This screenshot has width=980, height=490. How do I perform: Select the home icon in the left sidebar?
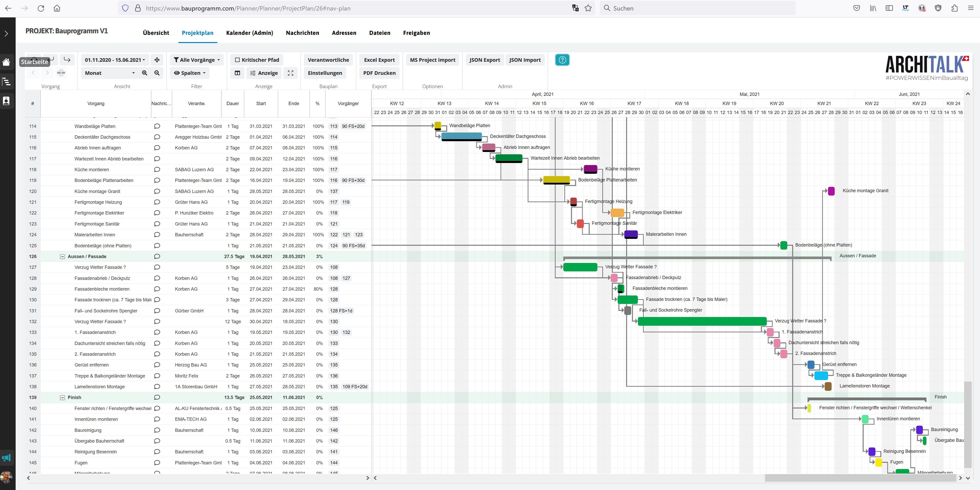click(x=6, y=62)
